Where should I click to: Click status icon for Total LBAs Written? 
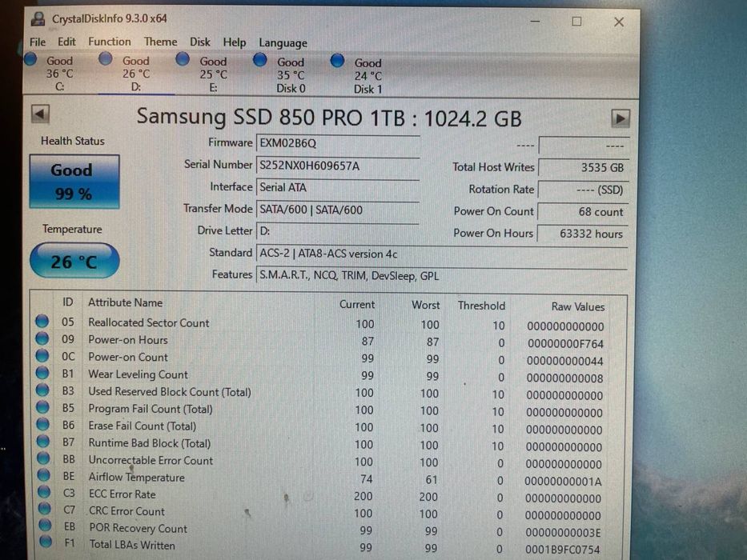[46, 542]
